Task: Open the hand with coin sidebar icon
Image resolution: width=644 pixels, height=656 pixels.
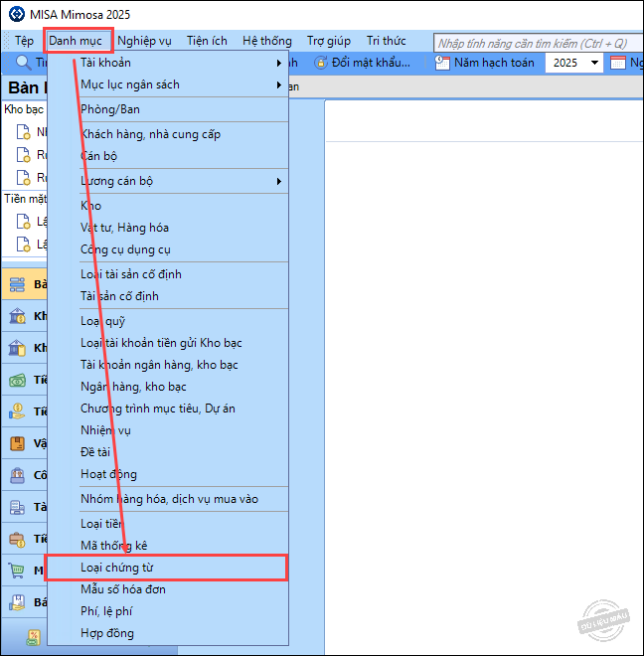Action: tap(17, 411)
